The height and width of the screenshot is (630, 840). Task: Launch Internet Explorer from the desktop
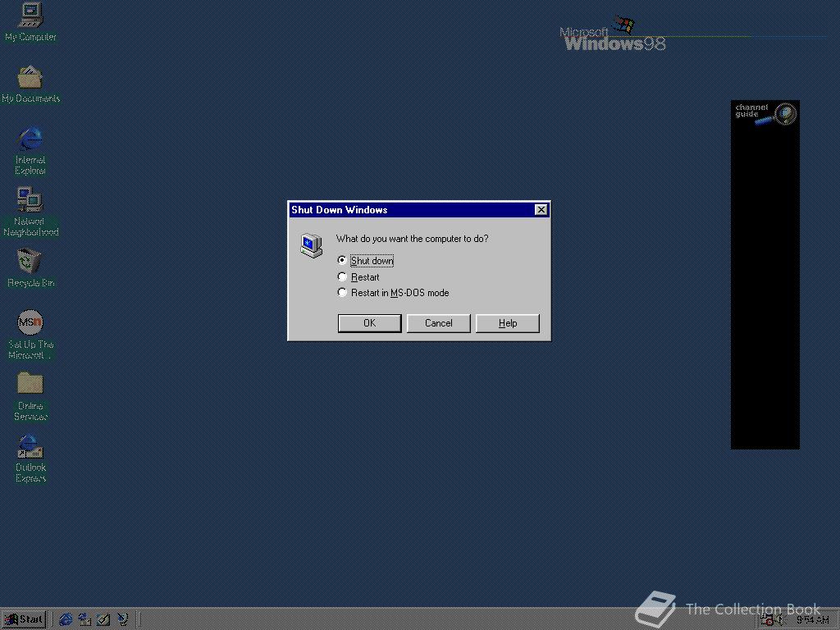(x=30, y=150)
